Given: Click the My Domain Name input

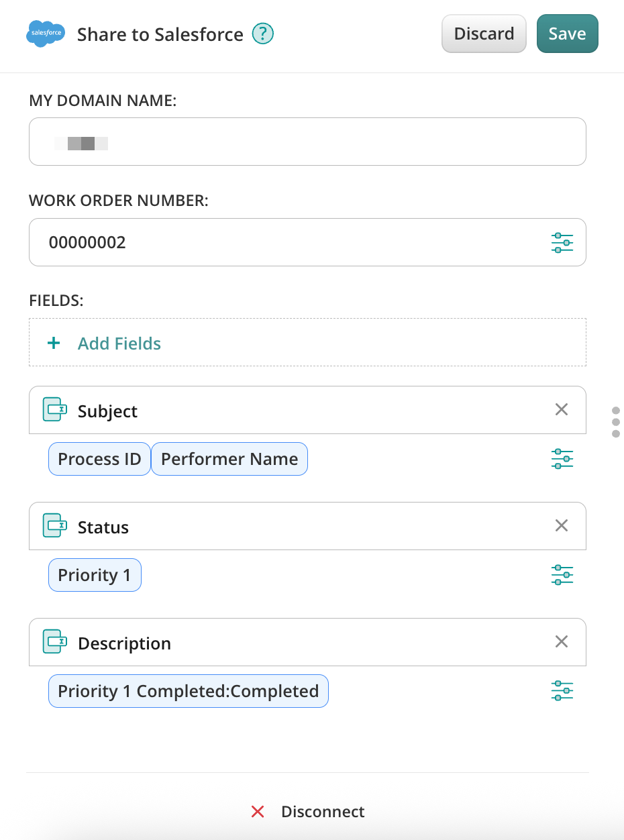Looking at the screenshot, I should click(x=307, y=142).
